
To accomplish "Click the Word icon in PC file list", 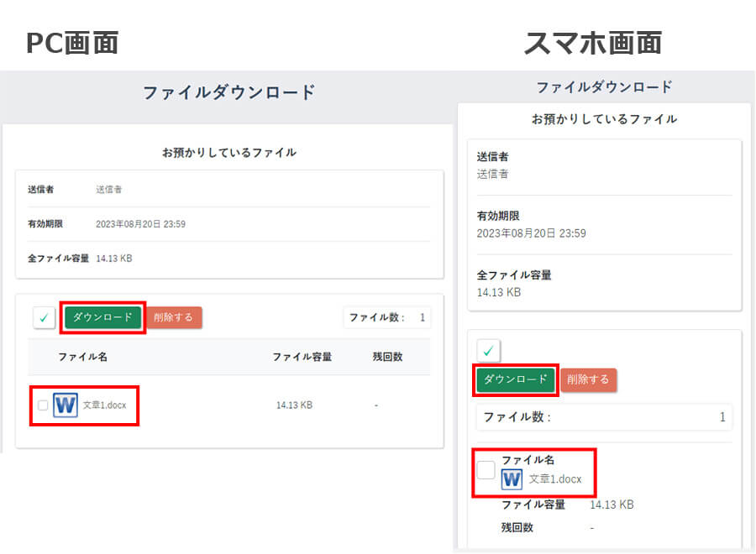I will (x=65, y=405).
